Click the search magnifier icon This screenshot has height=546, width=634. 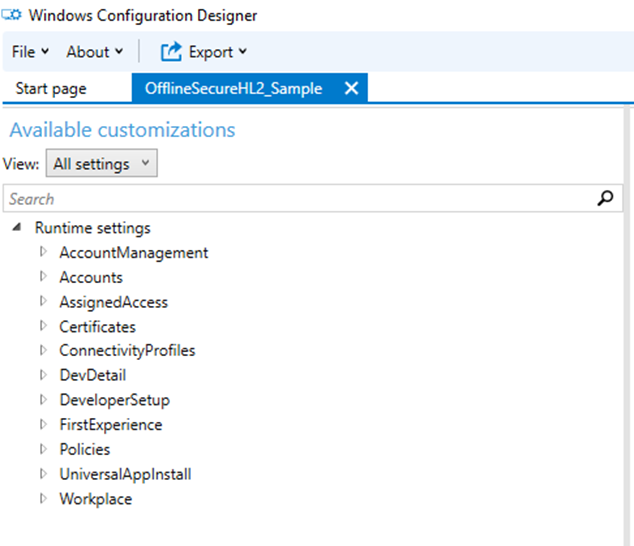603,198
